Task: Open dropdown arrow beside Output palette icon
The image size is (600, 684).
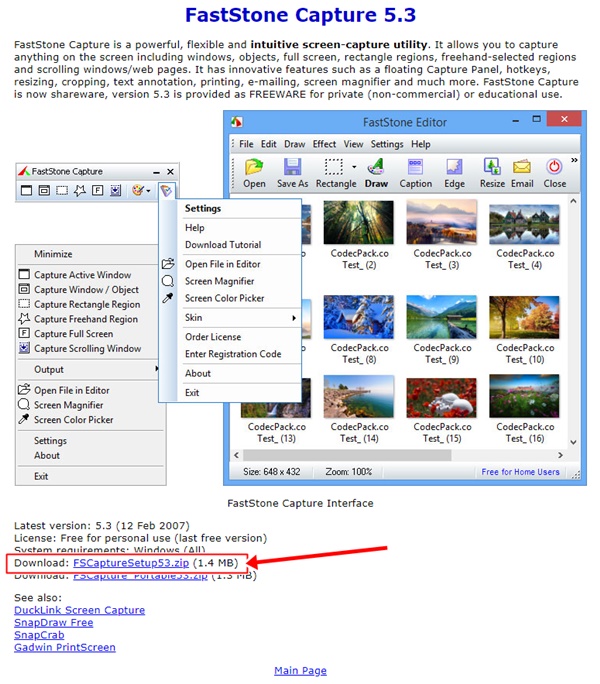Action: [149, 191]
